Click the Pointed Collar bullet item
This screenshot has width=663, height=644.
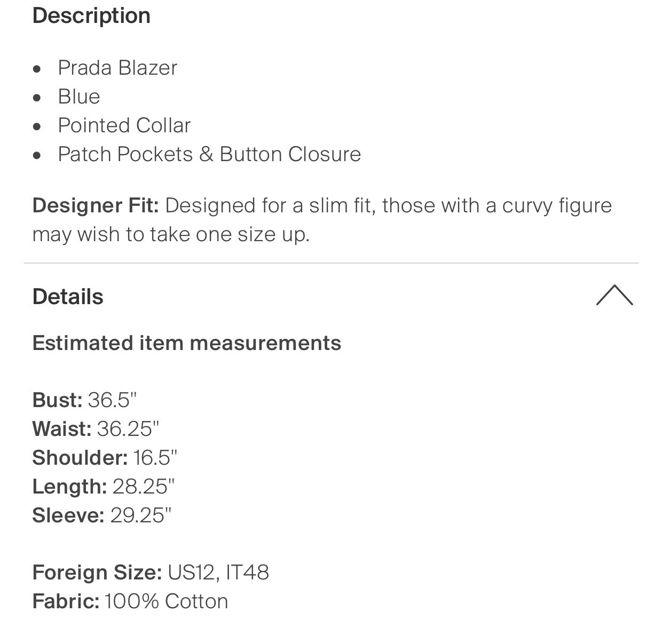point(124,125)
